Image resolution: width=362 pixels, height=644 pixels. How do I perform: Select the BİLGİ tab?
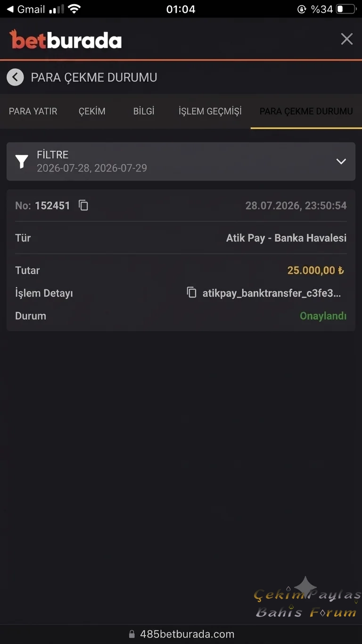click(x=144, y=111)
